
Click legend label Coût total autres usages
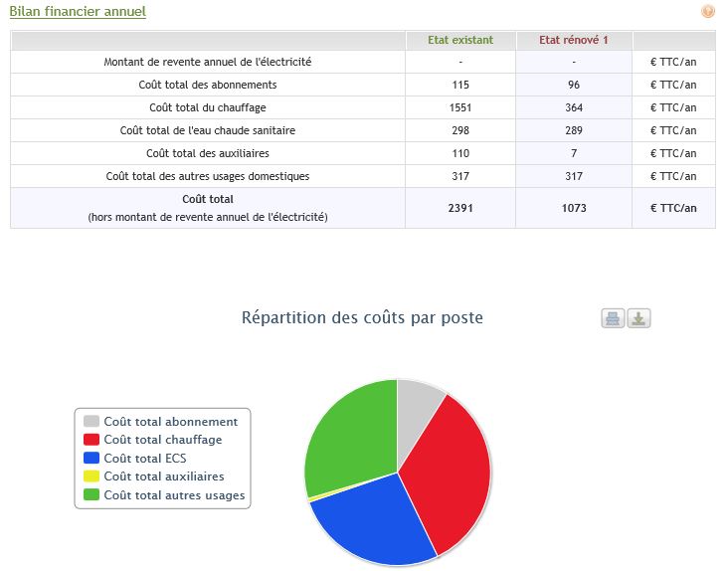point(174,495)
